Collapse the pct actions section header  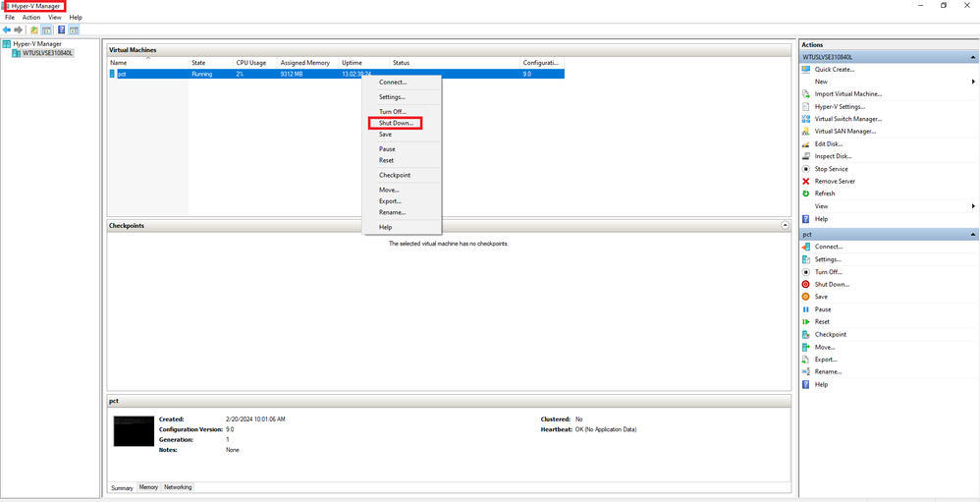pyautogui.click(x=973, y=235)
